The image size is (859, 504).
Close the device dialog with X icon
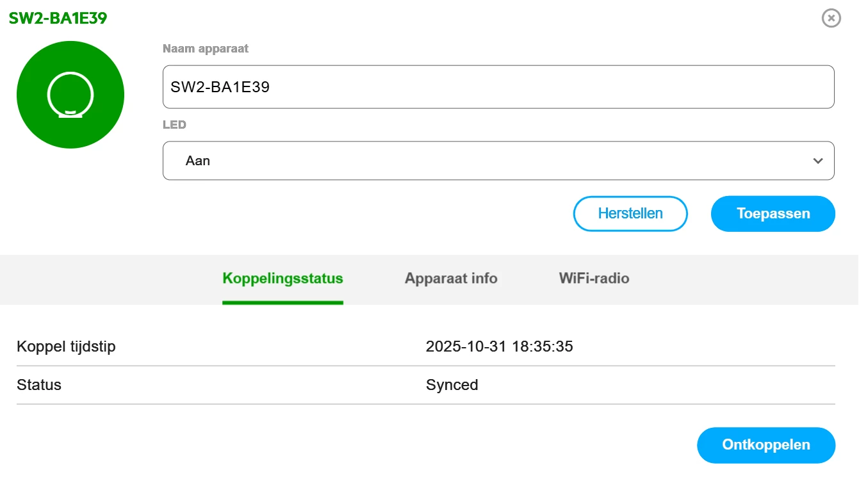831,18
